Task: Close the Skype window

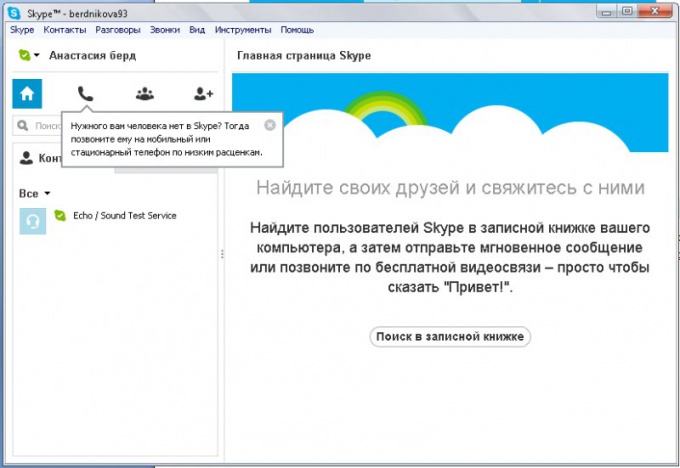Action: 655,12
